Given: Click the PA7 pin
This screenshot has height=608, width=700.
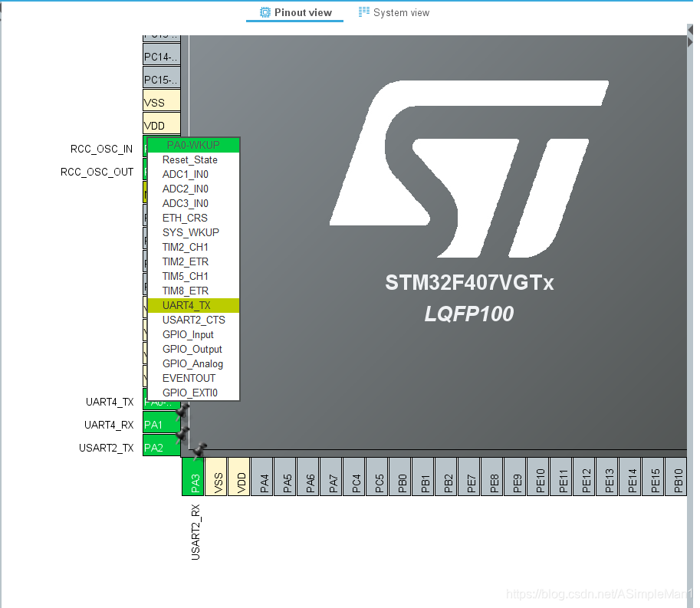Looking at the screenshot, I should [330, 477].
